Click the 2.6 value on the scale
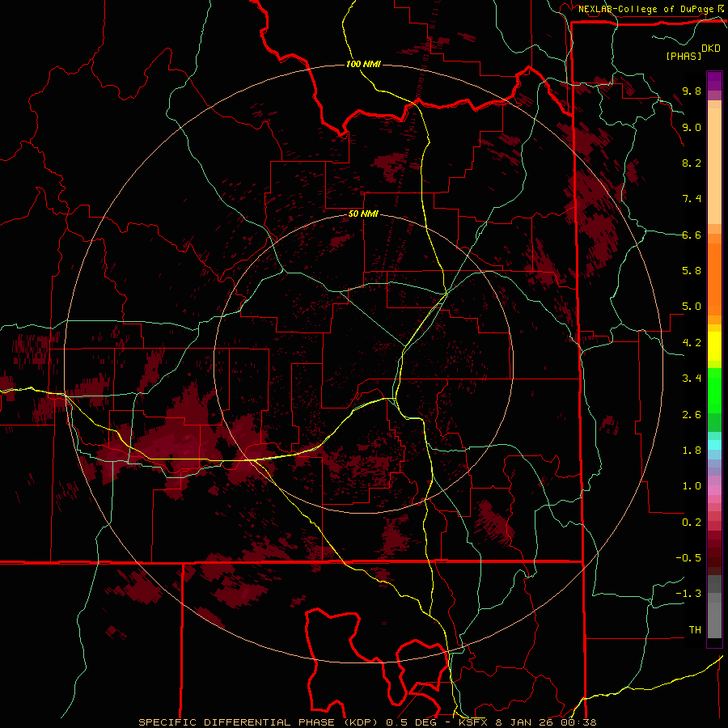 (x=692, y=414)
